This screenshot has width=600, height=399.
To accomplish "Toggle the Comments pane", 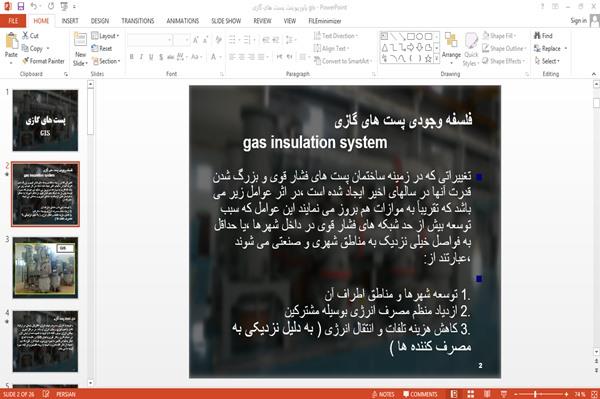I will (420, 394).
